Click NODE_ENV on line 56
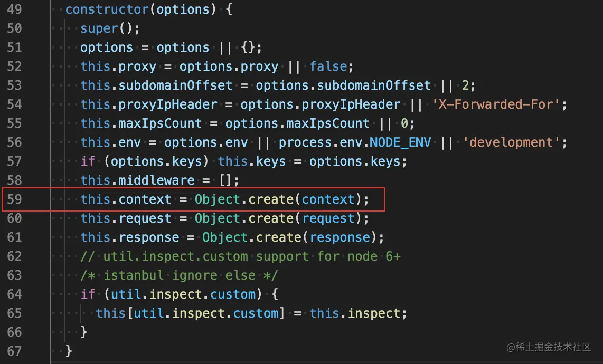This screenshot has width=603, height=364. [x=400, y=142]
